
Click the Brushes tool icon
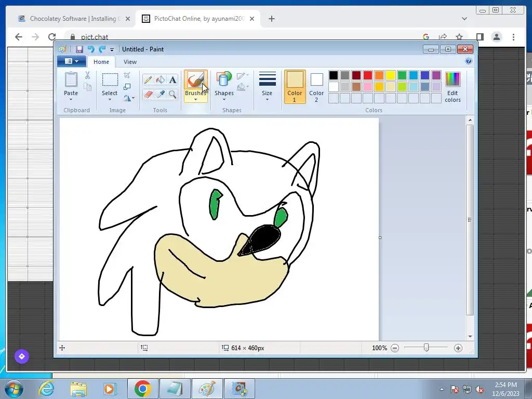pos(196,80)
